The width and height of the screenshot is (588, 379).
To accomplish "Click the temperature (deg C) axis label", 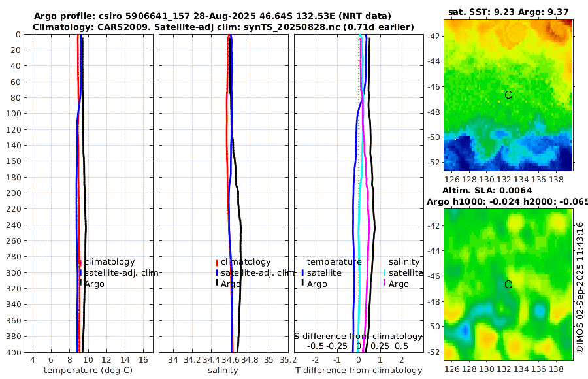I will pos(88,371).
